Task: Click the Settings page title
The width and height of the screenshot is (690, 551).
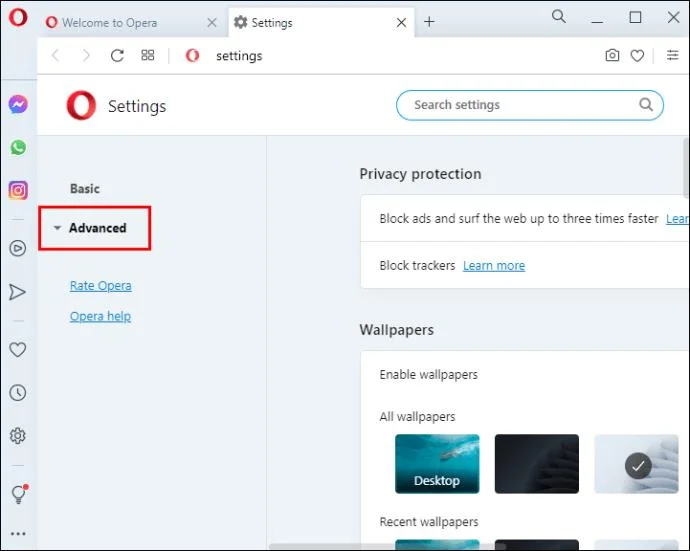Action: pos(137,106)
